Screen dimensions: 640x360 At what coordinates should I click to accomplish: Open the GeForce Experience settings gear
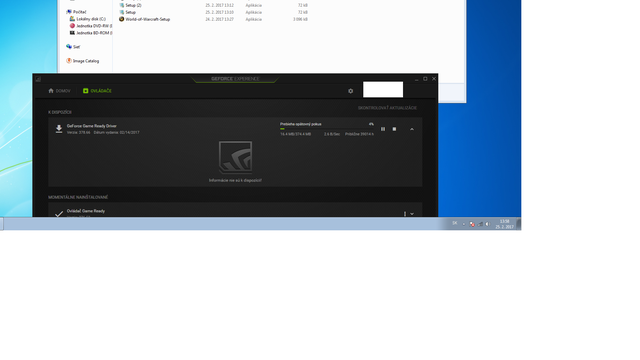click(350, 91)
